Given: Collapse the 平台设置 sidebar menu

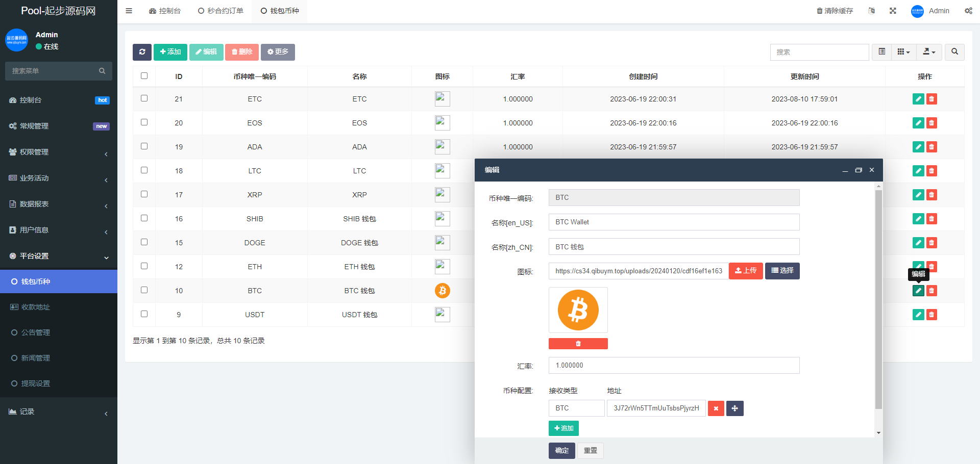Looking at the screenshot, I should pyautogui.click(x=59, y=256).
